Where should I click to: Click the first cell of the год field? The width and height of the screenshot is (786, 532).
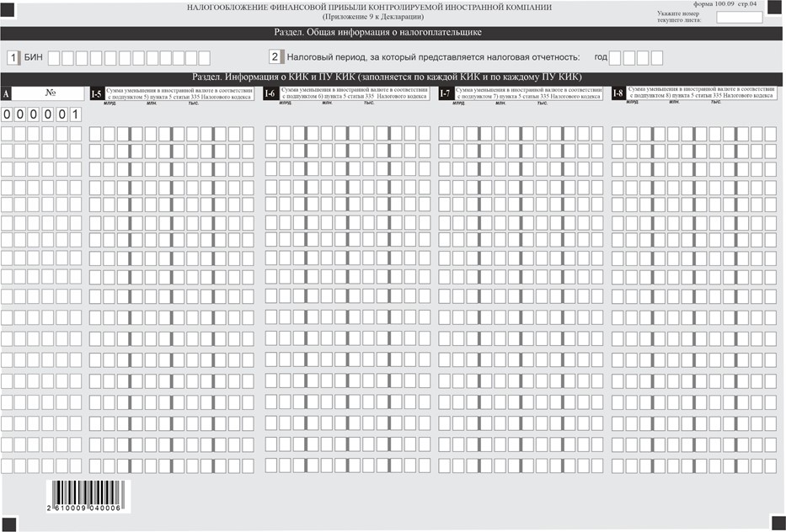click(x=615, y=57)
